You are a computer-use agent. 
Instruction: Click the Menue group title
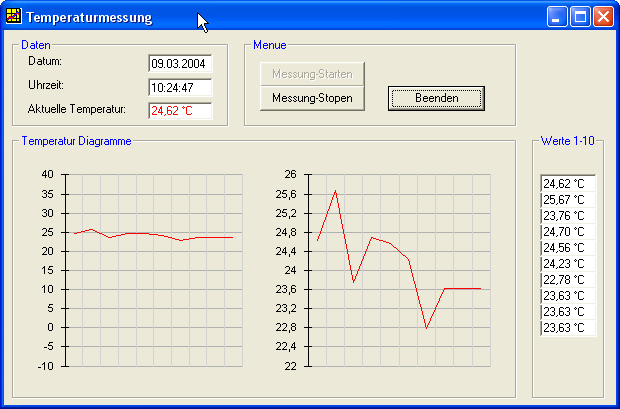tap(270, 45)
